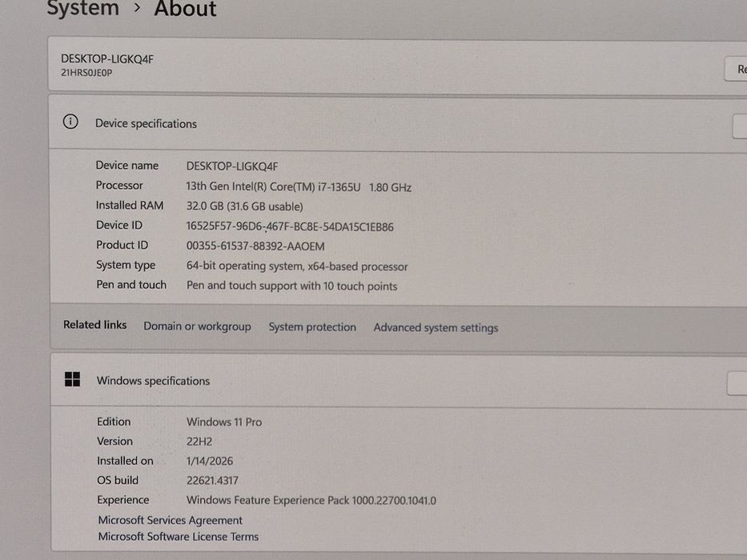Click the OS build label
Image resolution: width=747 pixels, height=560 pixels.
coord(118,481)
